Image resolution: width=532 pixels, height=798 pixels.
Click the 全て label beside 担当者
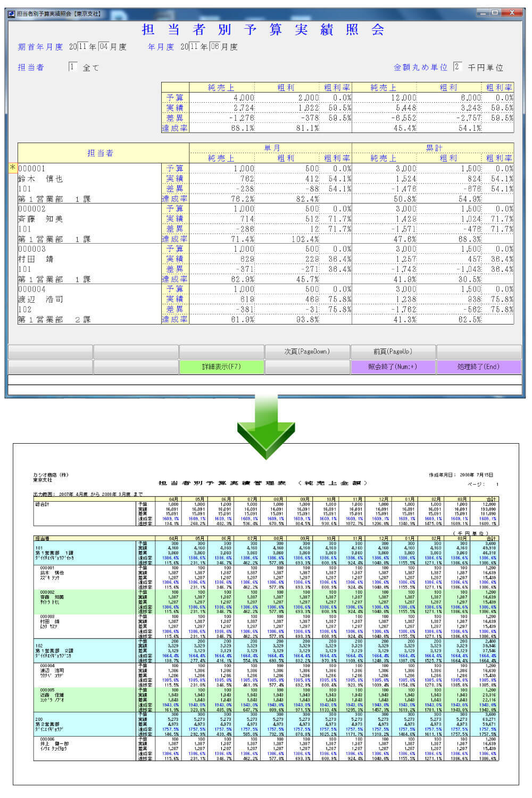coord(90,68)
